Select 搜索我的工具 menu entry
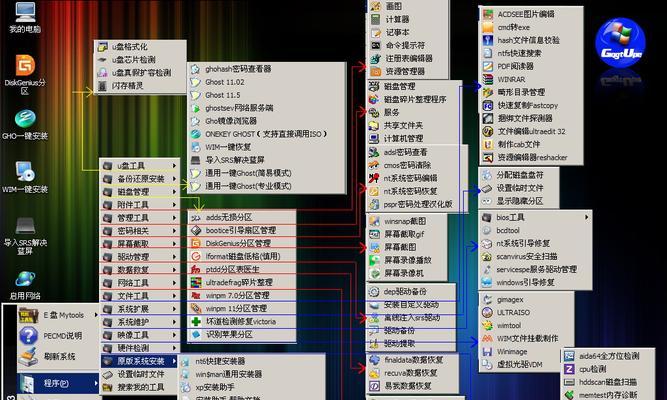 140,387
